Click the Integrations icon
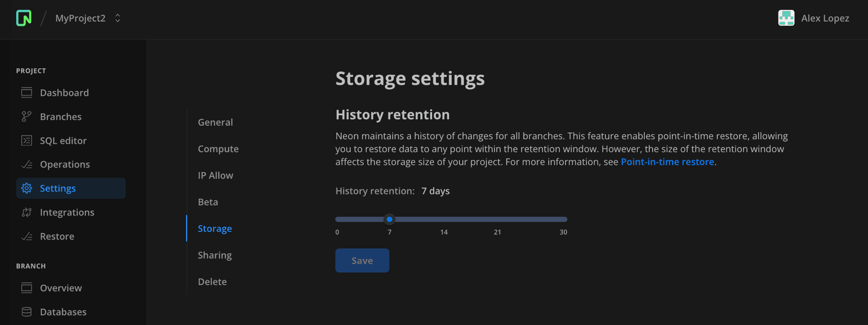Viewport: 868px width, 325px height. (27, 212)
